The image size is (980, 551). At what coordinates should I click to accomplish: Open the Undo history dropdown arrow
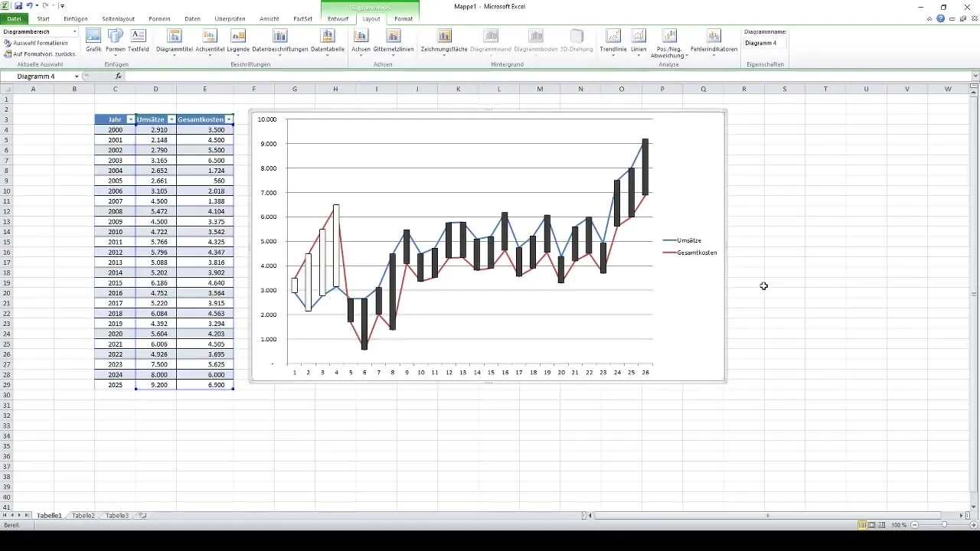[37, 6]
